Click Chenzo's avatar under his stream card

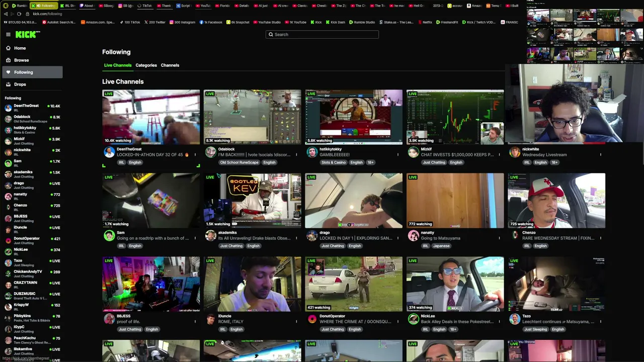[x=515, y=235]
